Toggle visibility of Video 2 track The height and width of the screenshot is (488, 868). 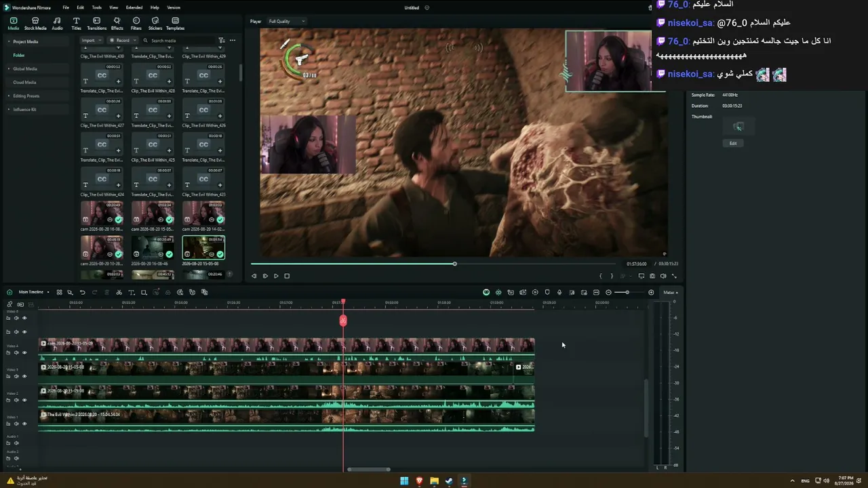tap(24, 400)
